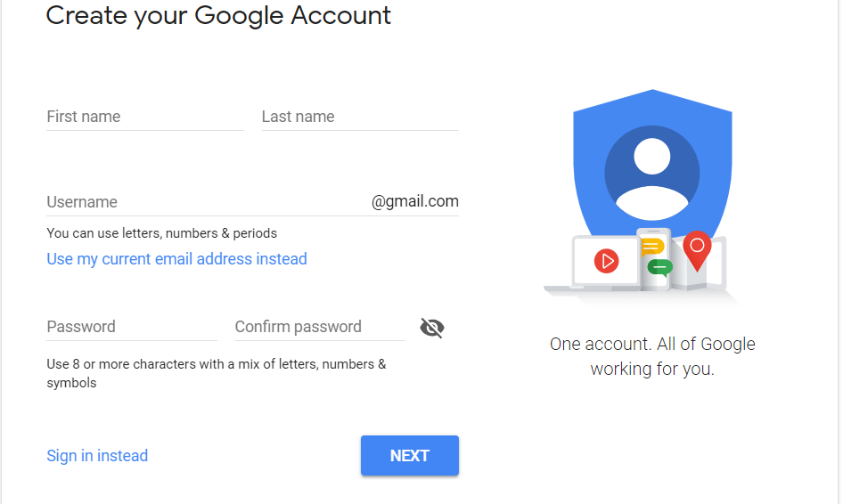Toggle password visibility eye icon
Viewport: 843px width, 504px height.
tap(432, 328)
